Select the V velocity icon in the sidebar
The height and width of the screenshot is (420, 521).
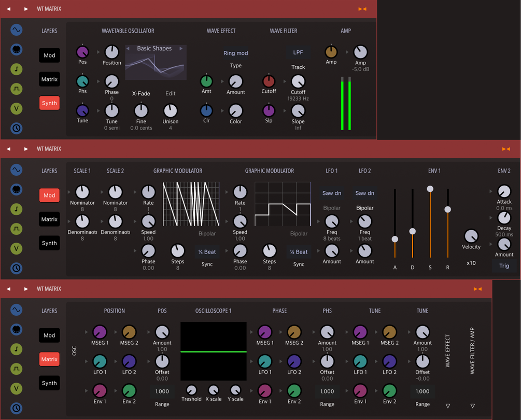pos(16,108)
